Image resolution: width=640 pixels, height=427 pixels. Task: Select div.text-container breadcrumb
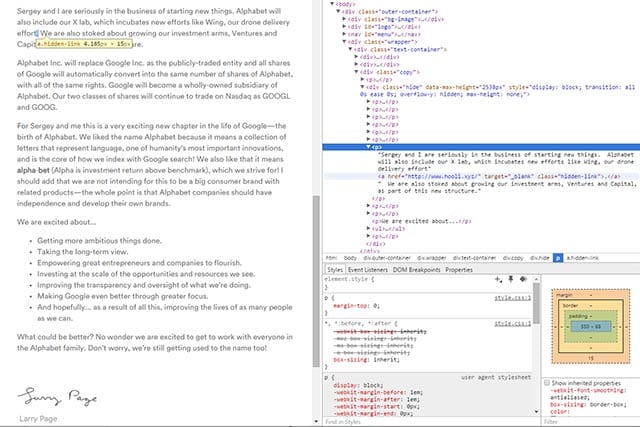pyautogui.click(x=474, y=258)
